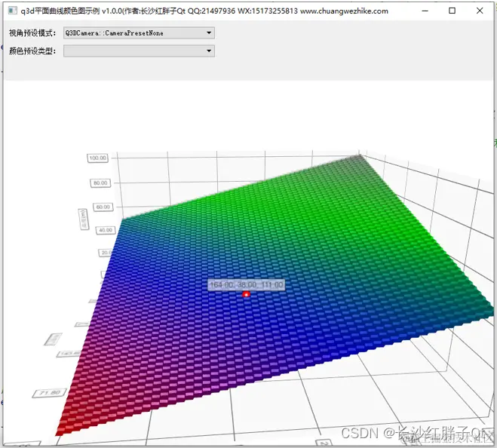Click the 71.80 axis label
Image resolution: width=497 pixels, height=448 pixels.
[50, 393]
